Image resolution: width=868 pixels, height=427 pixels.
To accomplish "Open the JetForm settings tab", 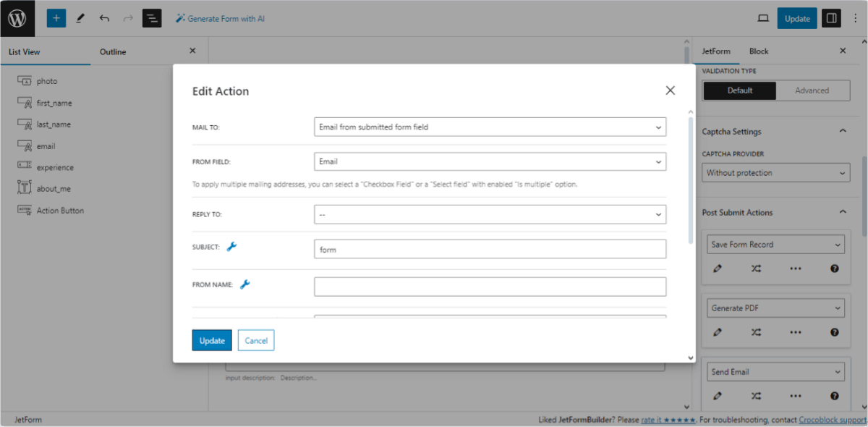I will [715, 51].
